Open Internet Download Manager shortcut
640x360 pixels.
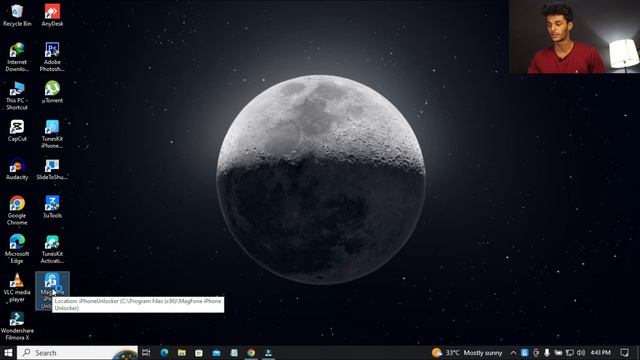17,57
